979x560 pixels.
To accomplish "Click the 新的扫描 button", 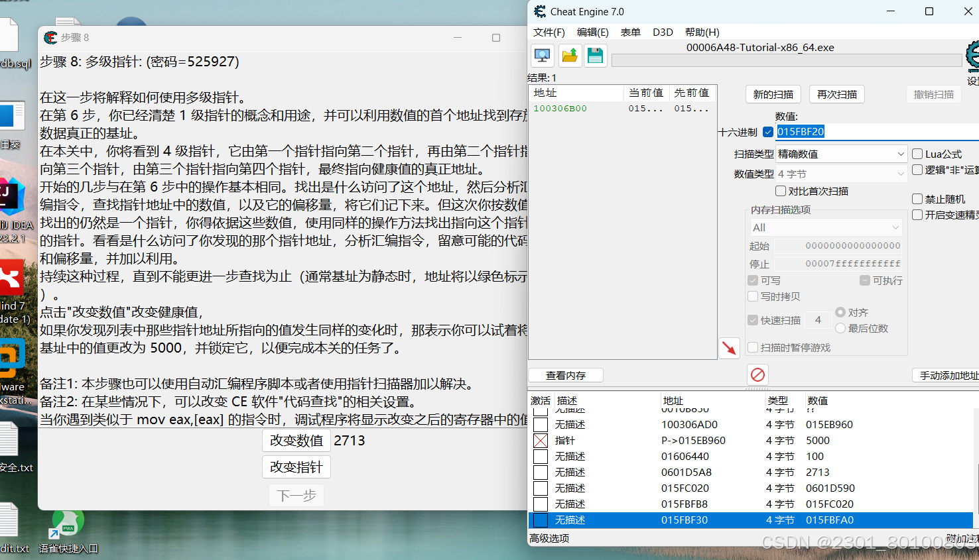I will (773, 94).
